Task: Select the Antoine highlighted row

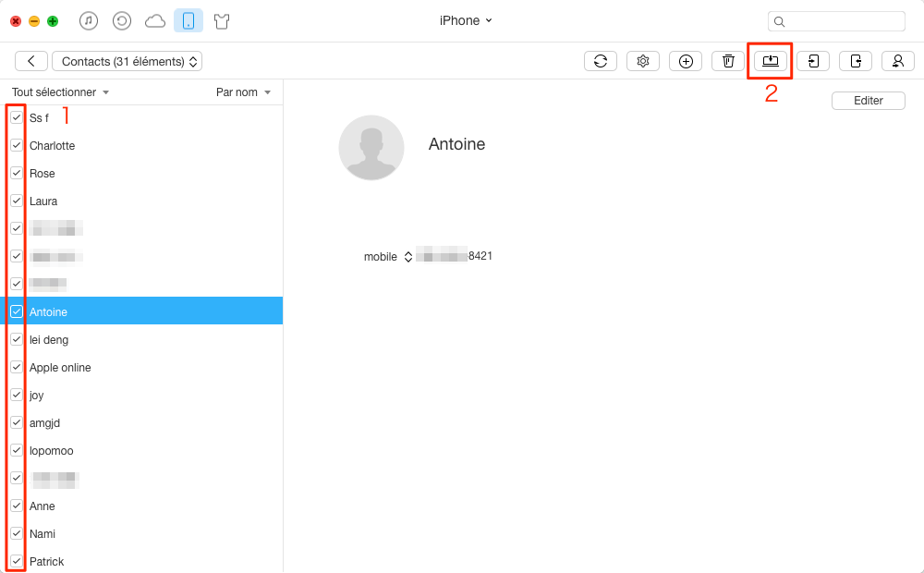Action: pyautogui.click(x=141, y=311)
